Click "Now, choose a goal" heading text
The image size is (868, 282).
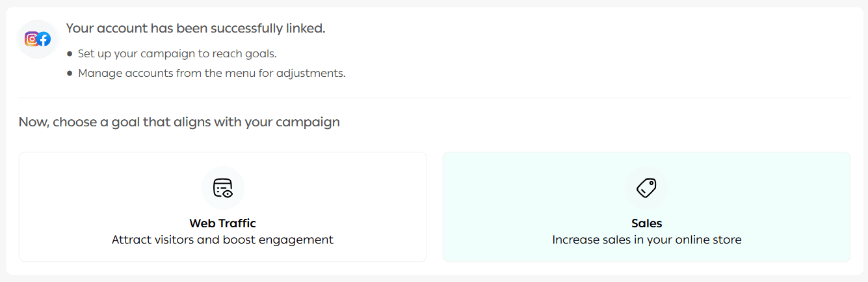(x=179, y=122)
